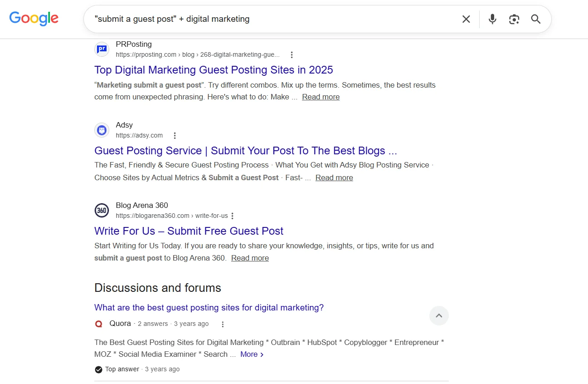This screenshot has width=588, height=384.
Task: Click the Quora source label
Action: pos(120,323)
